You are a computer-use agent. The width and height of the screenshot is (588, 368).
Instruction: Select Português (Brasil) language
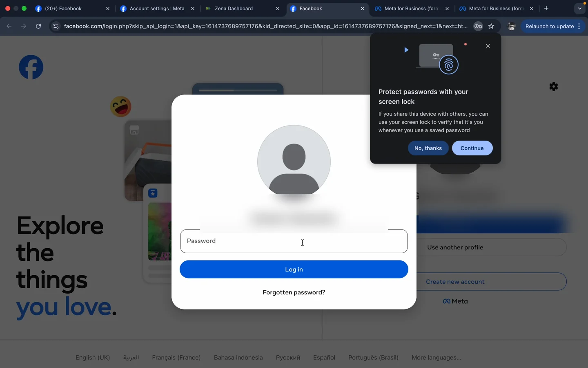[x=373, y=357]
